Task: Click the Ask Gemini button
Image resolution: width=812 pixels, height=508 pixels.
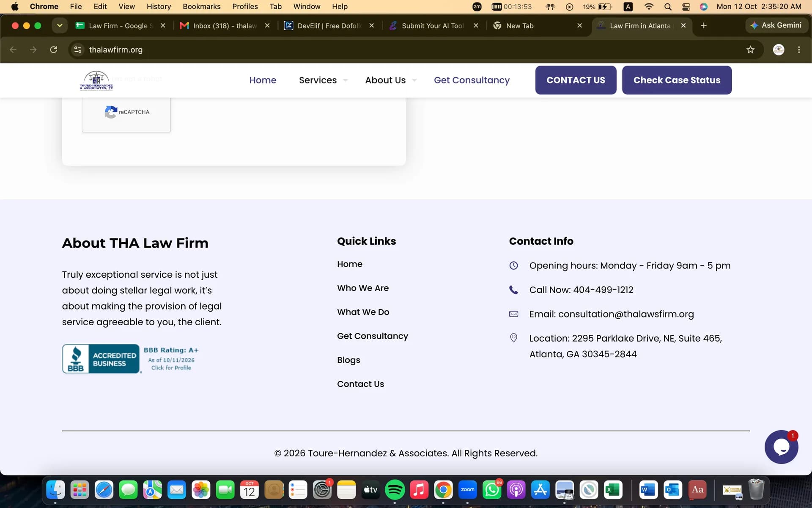Action: click(776, 25)
